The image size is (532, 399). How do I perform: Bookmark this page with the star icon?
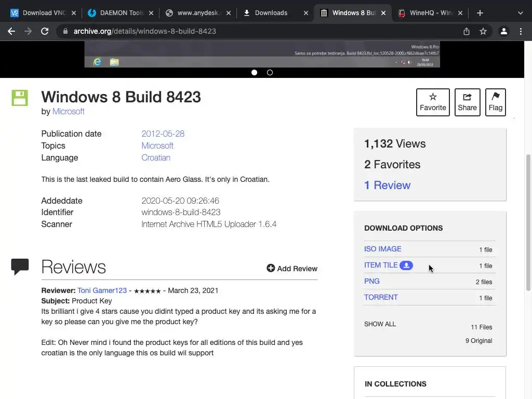483,31
